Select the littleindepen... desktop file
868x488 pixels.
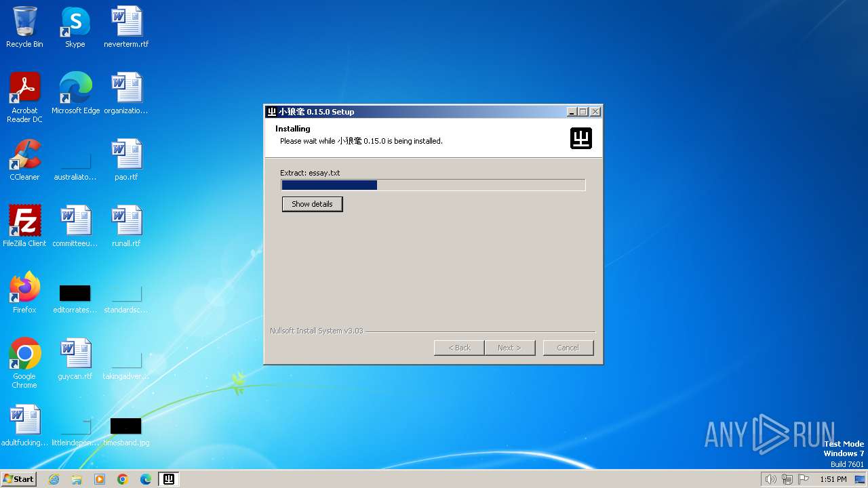point(75,431)
